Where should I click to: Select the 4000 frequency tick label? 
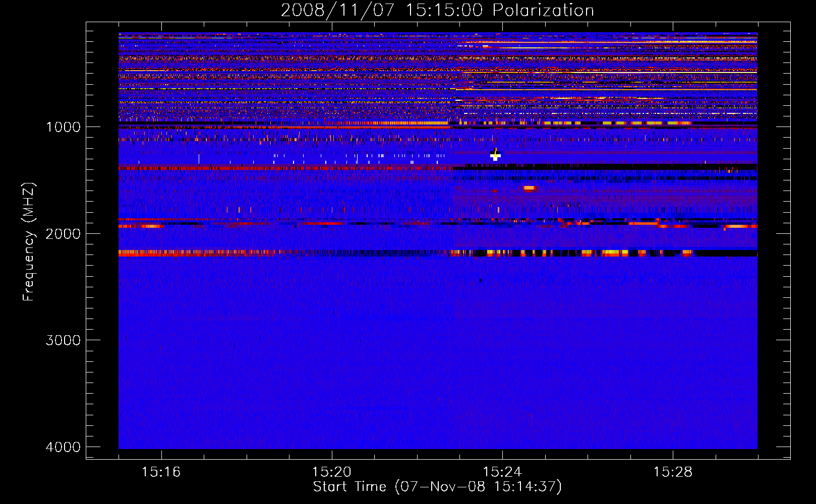pyautogui.click(x=63, y=447)
